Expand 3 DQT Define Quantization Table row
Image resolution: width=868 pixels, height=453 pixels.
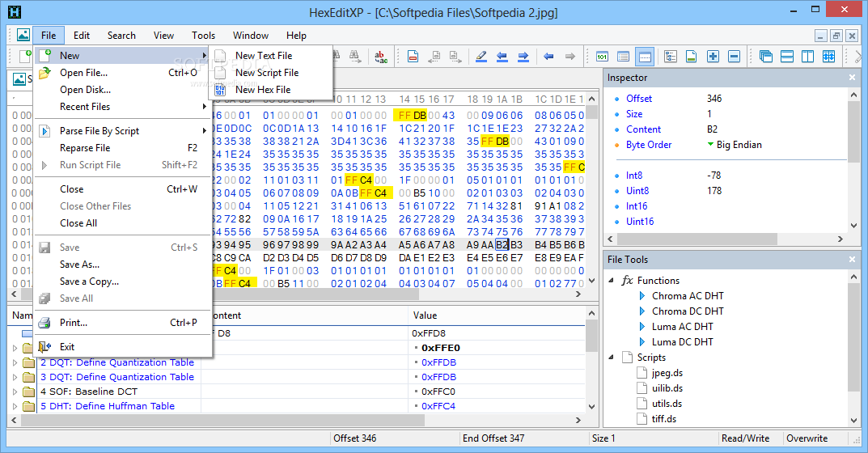coord(15,377)
